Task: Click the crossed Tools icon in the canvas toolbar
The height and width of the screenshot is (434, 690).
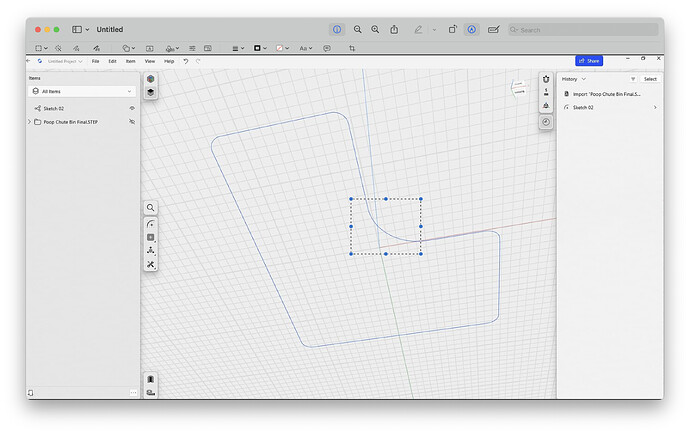Action: [x=150, y=264]
